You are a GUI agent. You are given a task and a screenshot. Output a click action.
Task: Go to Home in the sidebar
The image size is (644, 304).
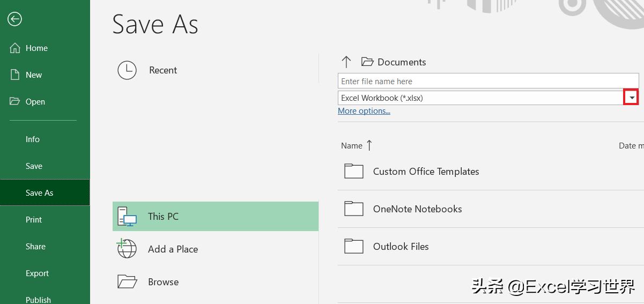click(36, 48)
